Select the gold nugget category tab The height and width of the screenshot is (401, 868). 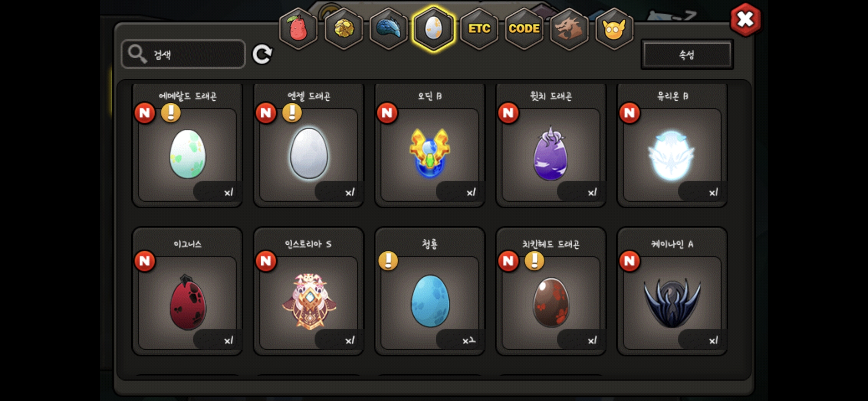pyautogui.click(x=344, y=29)
